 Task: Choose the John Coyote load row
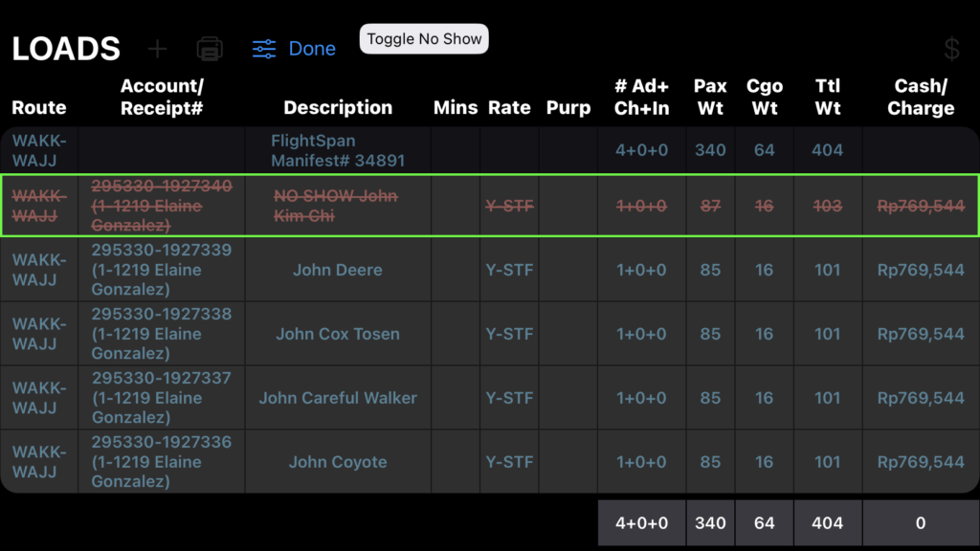(x=337, y=462)
